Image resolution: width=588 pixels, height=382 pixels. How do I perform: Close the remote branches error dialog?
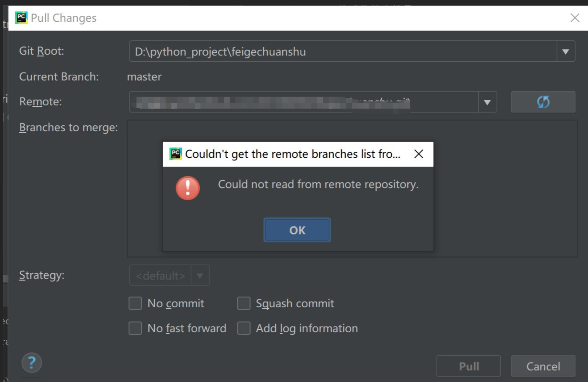(x=419, y=154)
